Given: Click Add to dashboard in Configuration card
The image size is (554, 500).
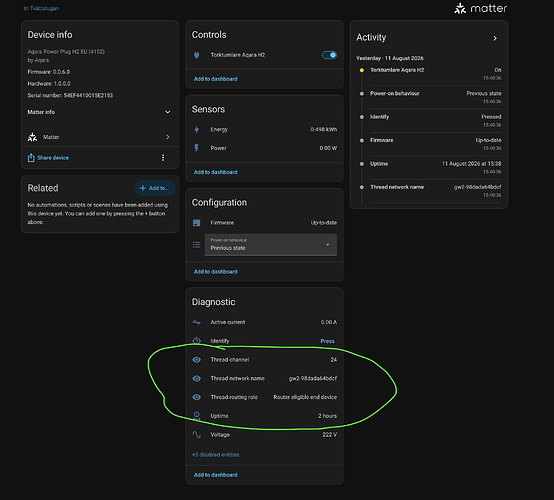Looking at the screenshot, I should pyautogui.click(x=215, y=272).
